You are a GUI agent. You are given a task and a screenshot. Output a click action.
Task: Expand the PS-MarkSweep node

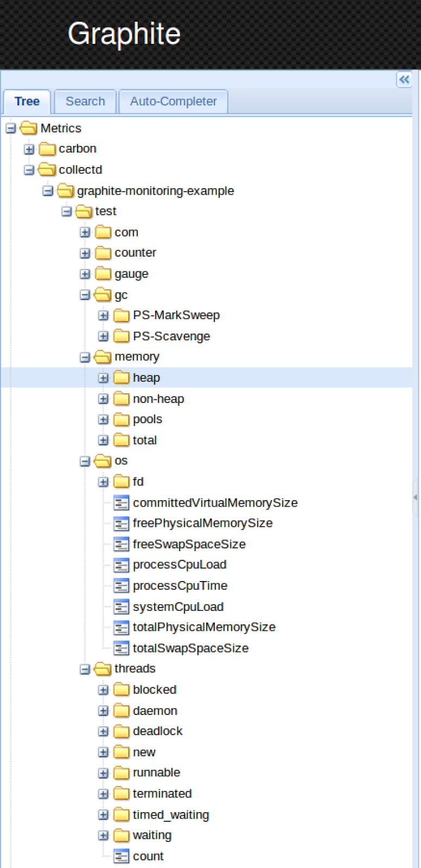104,316
